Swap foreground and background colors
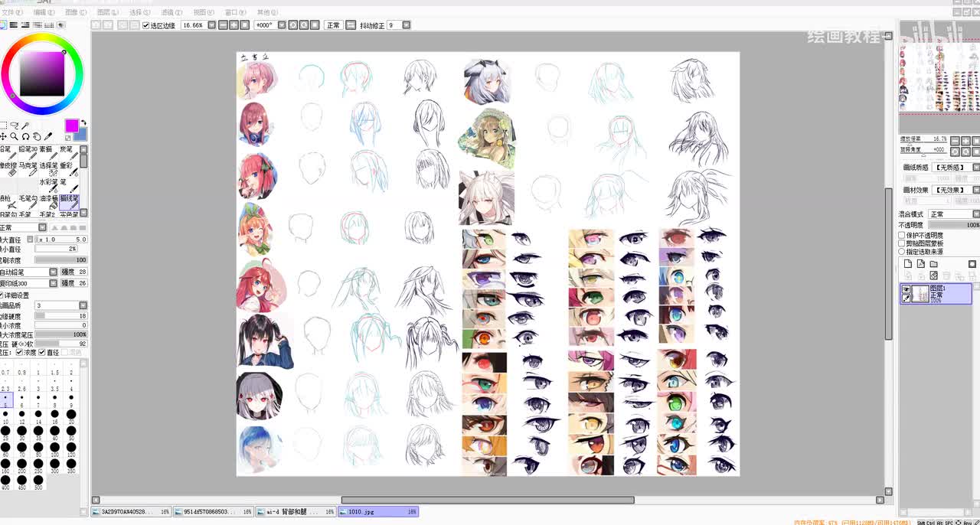This screenshot has width=980, height=525. (83, 123)
